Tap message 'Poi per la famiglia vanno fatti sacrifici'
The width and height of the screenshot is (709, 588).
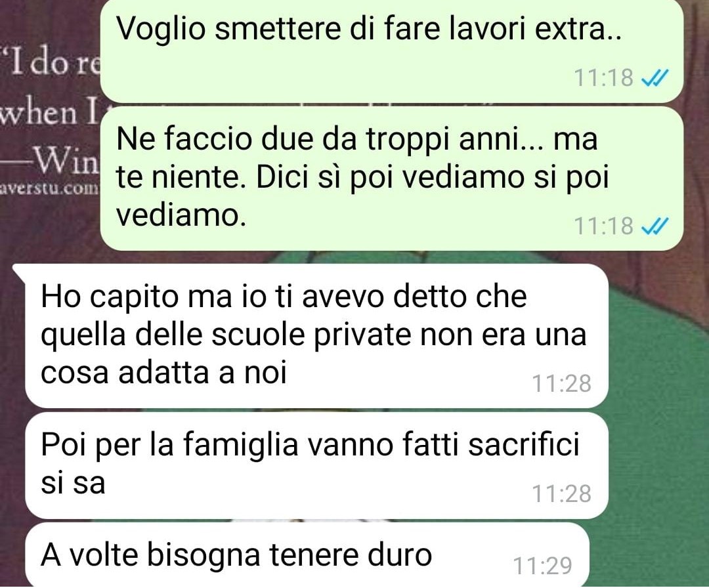pos(316,465)
